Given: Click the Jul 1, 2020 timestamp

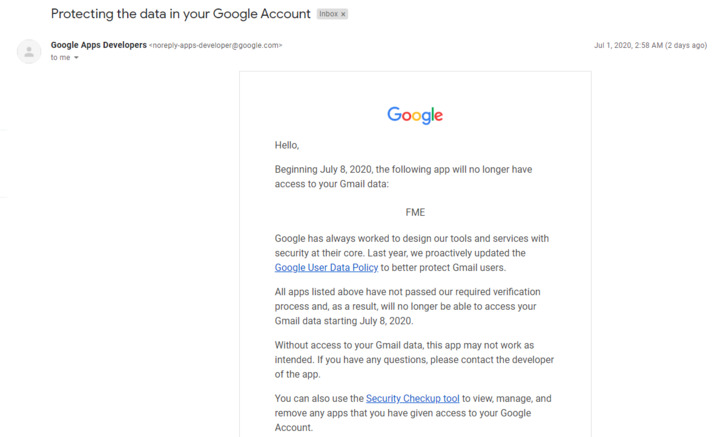Looking at the screenshot, I should click(x=650, y=45).
